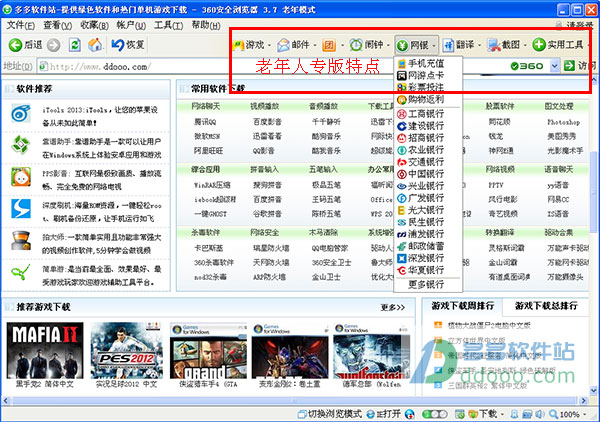Open the 查看(V) menu
The height and width of the screenshot is (422, 600).
pos(57,25)
